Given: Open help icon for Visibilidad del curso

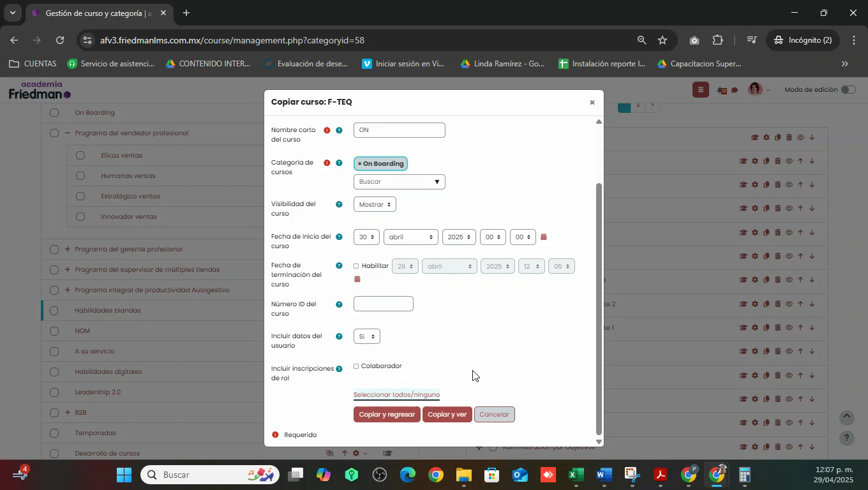Looking at the screenshot, I should pos(339,204).
